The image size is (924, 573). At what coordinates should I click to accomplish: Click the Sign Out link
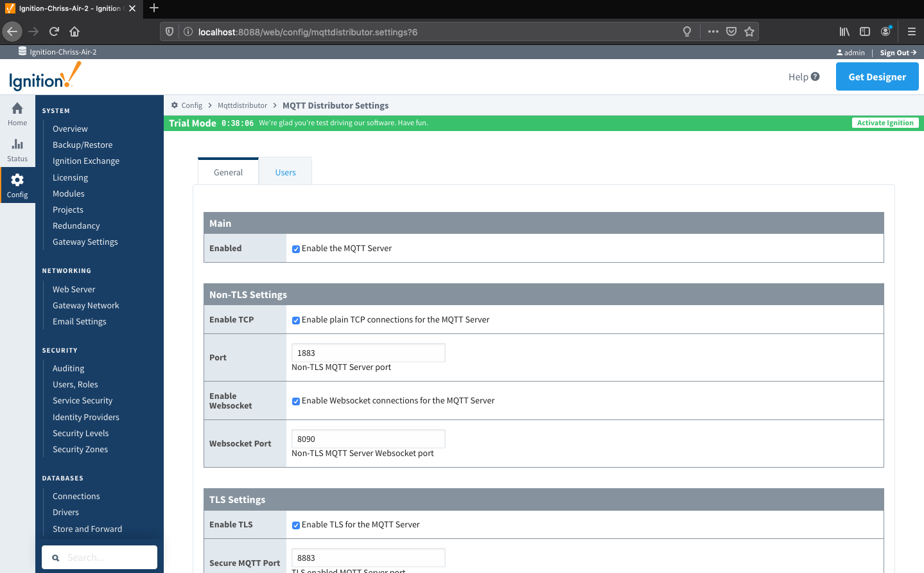(x=898, y=53)
